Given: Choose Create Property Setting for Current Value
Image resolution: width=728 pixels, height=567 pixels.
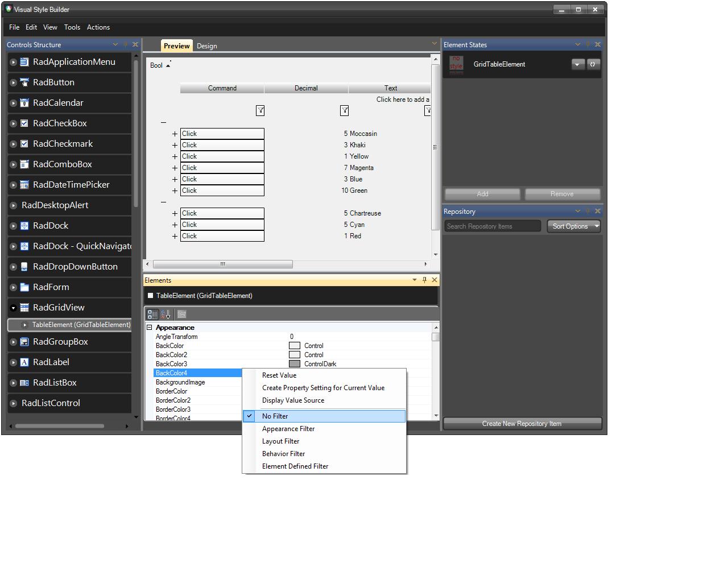Looking at the screenshot, I should click(324, 388).
